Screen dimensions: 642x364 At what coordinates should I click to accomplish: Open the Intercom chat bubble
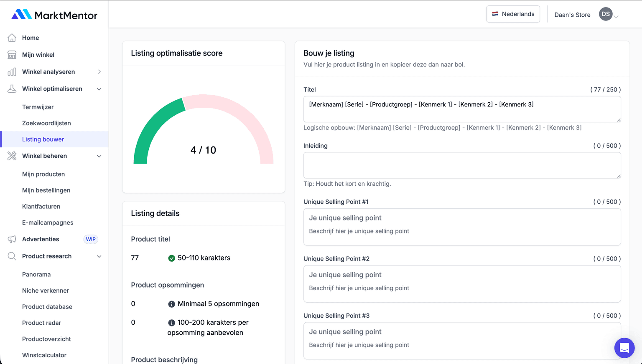624,348
